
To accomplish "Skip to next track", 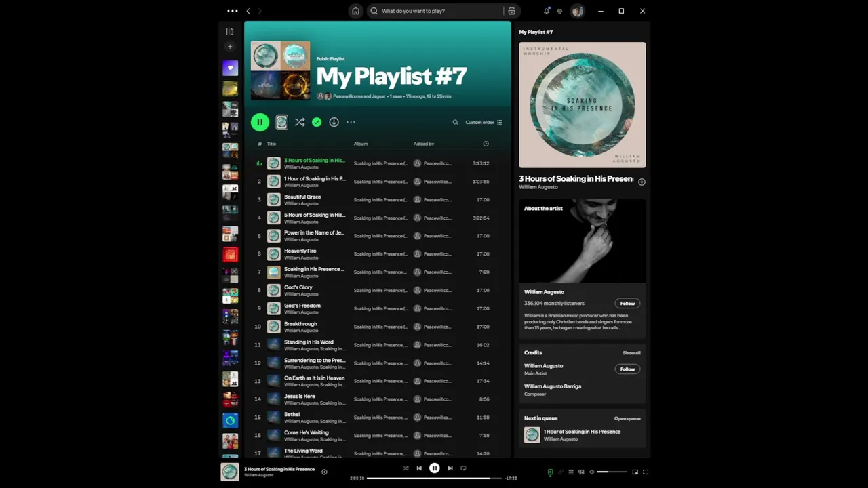I will [450, 468].
